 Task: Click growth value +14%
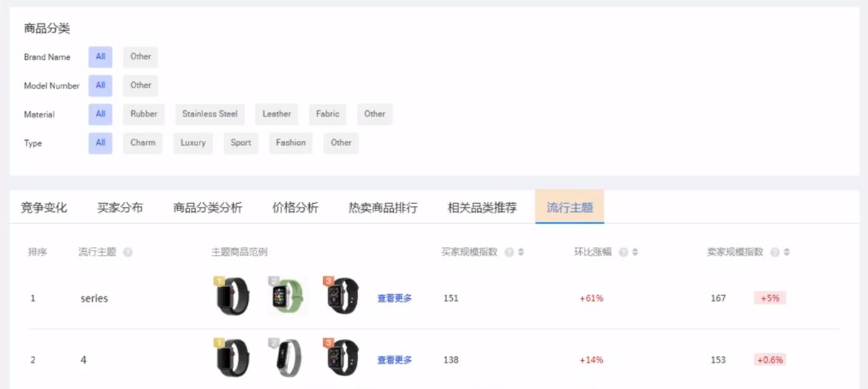click(x=591, y=360)
